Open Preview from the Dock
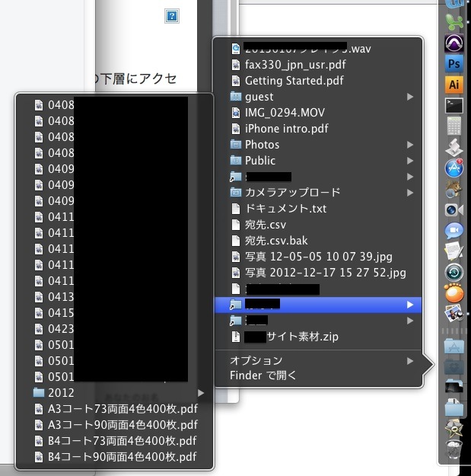 click(454, 314)
